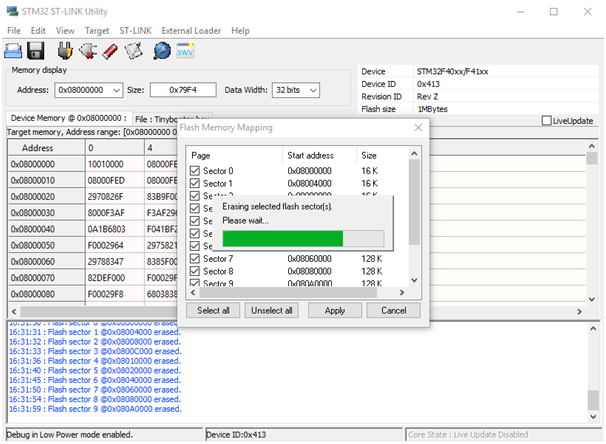Click the sector list scroll-up arrow
The width and height of the screenshot is (606, 444).
(x=414, y=153)
